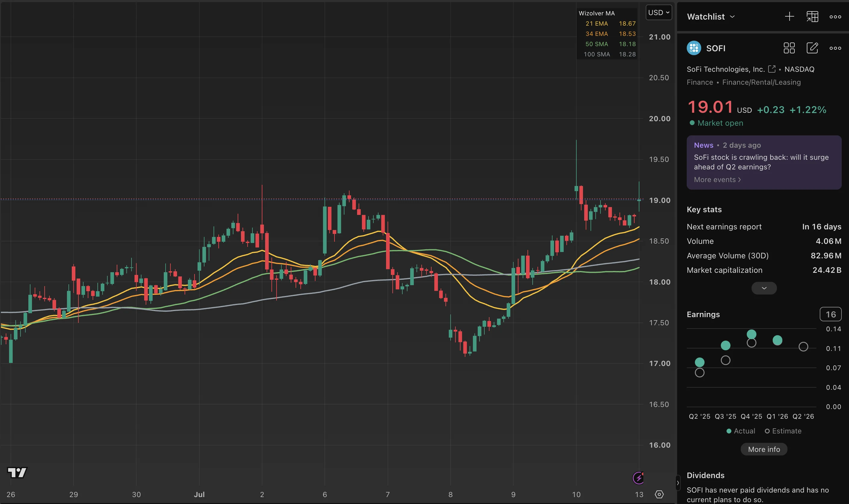Click the 21.00 price axis label
The height and width of the screenshot is (504, 849).
pyautogui.click(x=659, y=37)
